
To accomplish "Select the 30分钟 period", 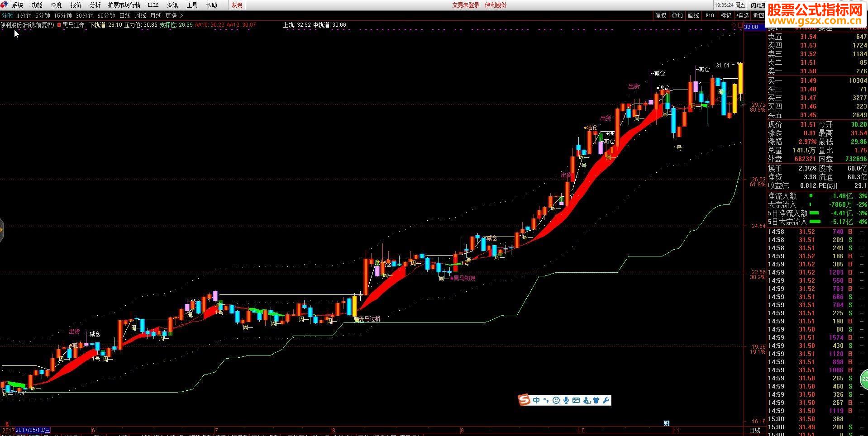I will click(85, 15).
